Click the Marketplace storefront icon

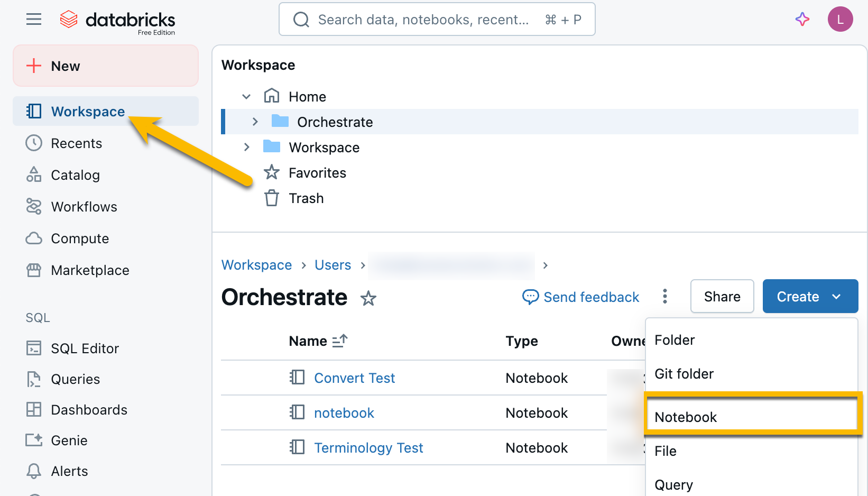point(34,270)
